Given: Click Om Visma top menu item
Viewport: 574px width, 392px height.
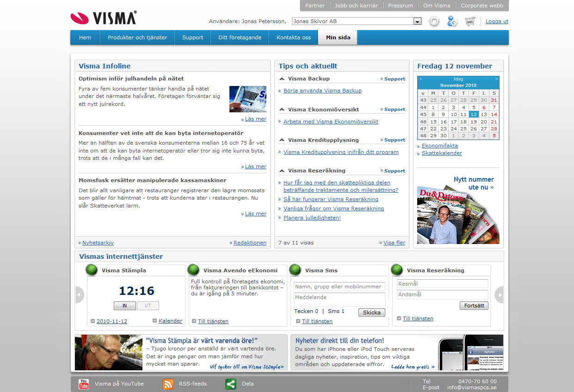Looking at the screenshot, I should [437, 6].
